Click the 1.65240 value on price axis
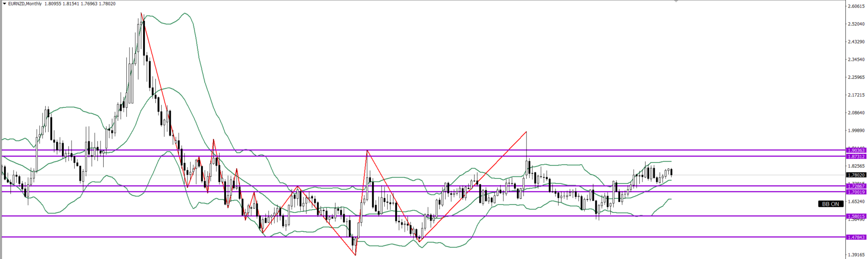 (857, 201)
